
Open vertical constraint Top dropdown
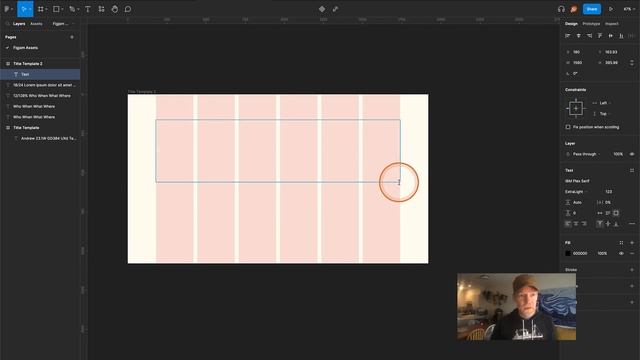pos(604,113)
